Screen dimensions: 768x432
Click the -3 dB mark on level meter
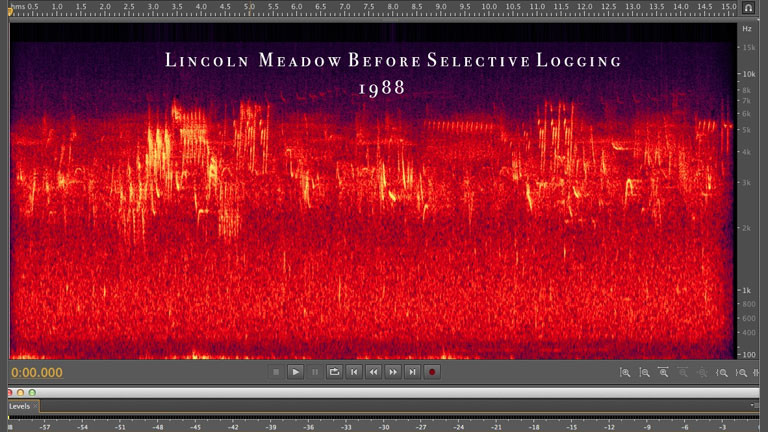[x=722, y=427]
